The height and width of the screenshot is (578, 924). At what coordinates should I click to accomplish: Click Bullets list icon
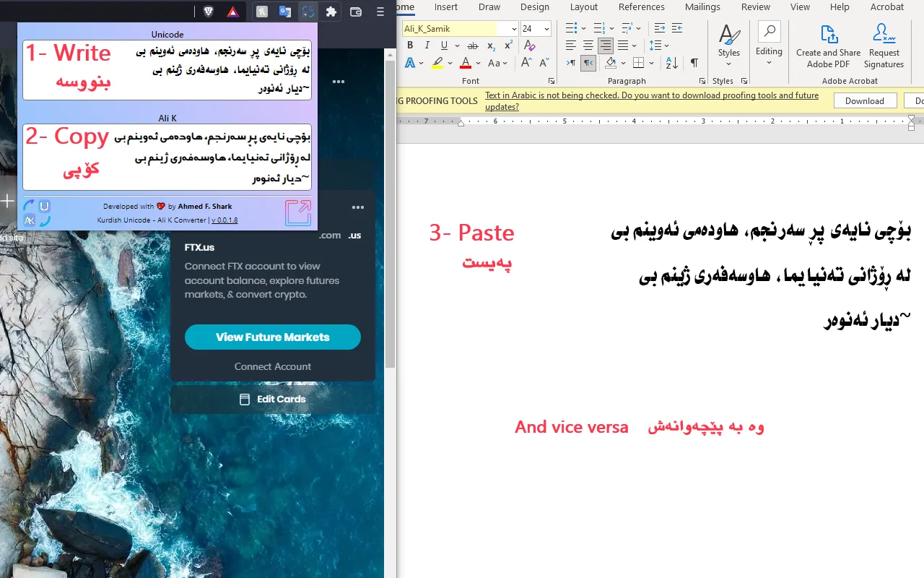click(x=571, y=28)
